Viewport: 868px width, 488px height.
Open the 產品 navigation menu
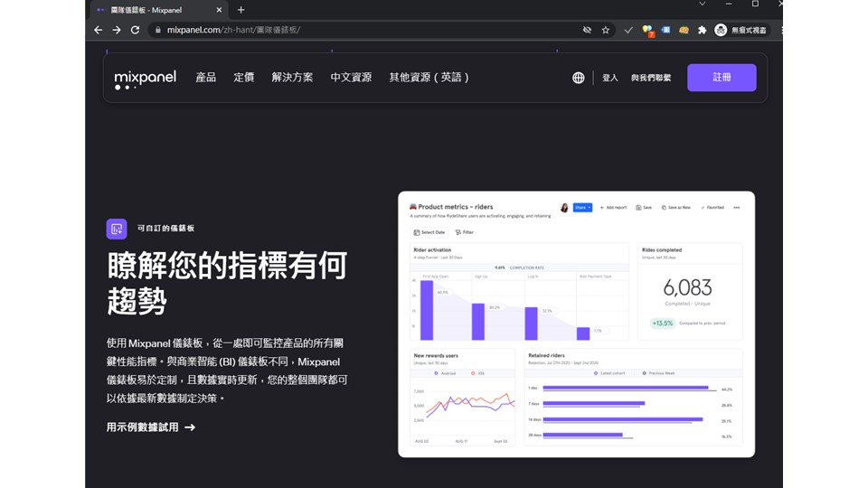[x=205, y=78]
